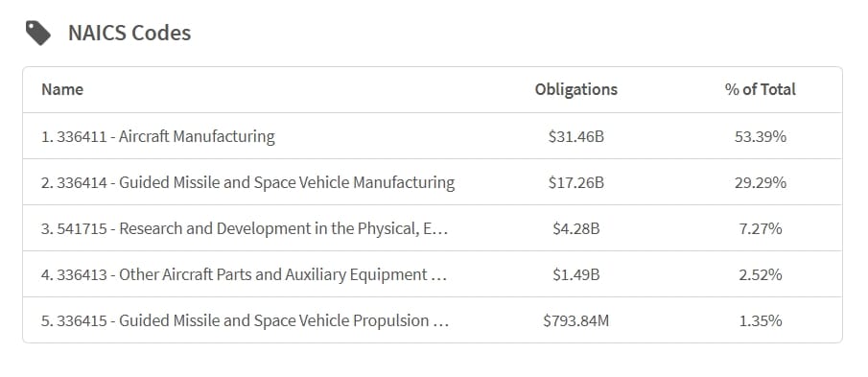
Task: Click the $1.49B obligations value
Action: tap(576, 274)
